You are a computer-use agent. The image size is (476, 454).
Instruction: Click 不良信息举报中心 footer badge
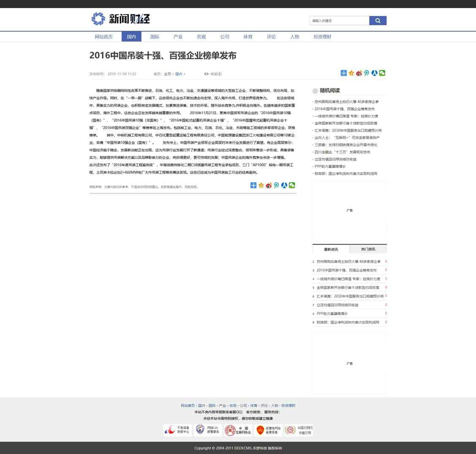click(x=178, y=430)
